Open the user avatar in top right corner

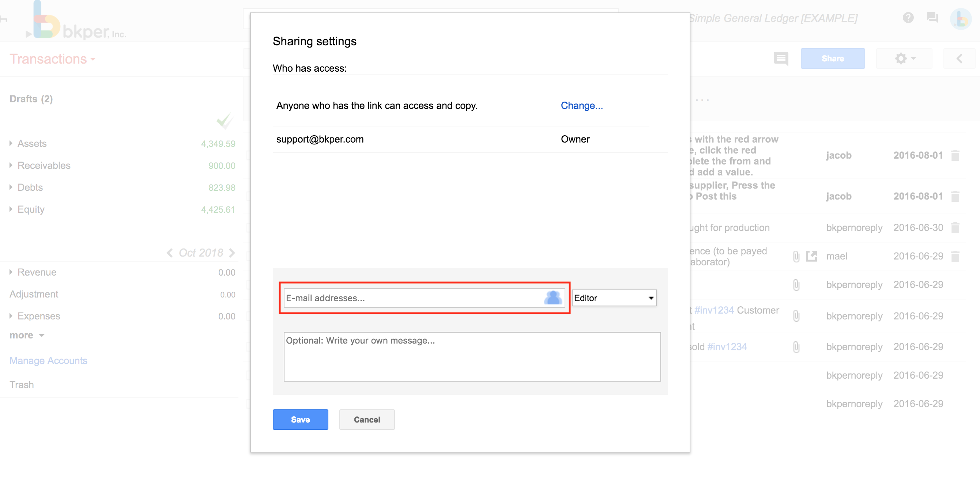point(961,20)
